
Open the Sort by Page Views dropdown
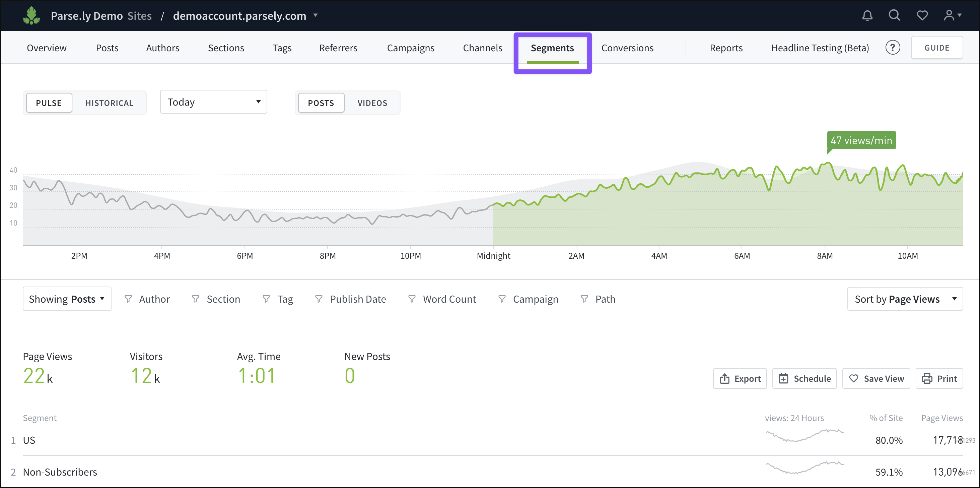pyautogui.click(x=905, y=299)
